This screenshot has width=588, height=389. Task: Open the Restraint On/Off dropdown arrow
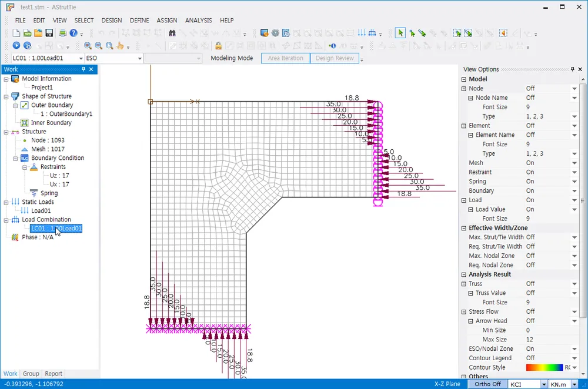[x=574, y=172]
